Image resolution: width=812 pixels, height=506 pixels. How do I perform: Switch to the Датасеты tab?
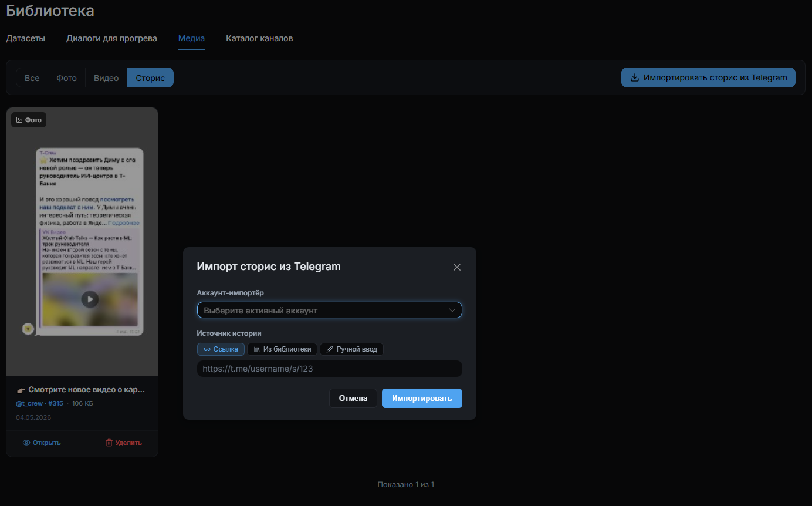click(x=25, y=38)
